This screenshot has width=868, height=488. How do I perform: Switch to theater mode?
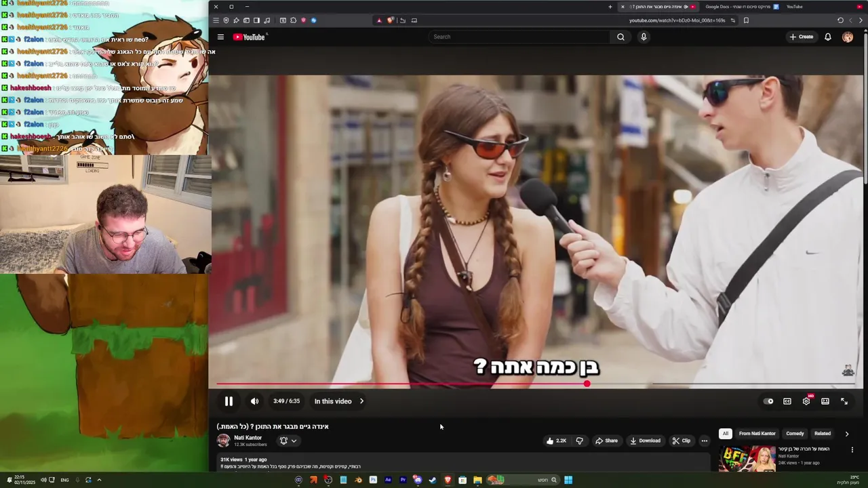click(825, 401)
